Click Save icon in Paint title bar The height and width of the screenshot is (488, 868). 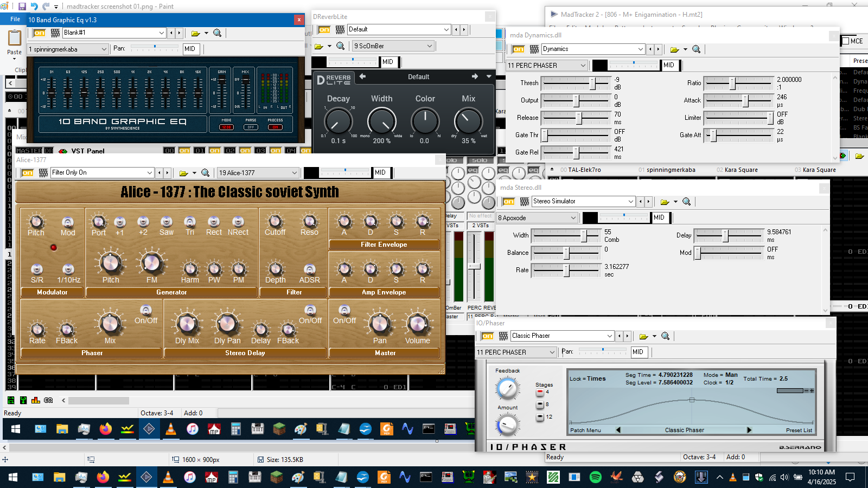(x=22, y=7)
